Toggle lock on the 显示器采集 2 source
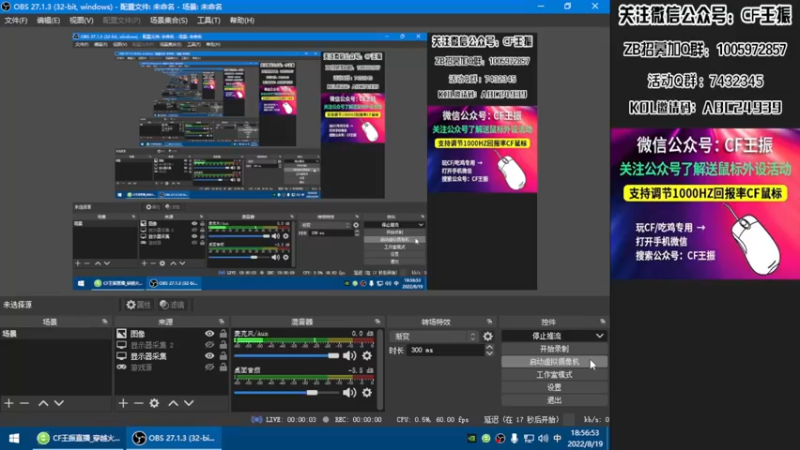Image resolution: width=800 pixels, height=450 pixels. coord(223,345)
